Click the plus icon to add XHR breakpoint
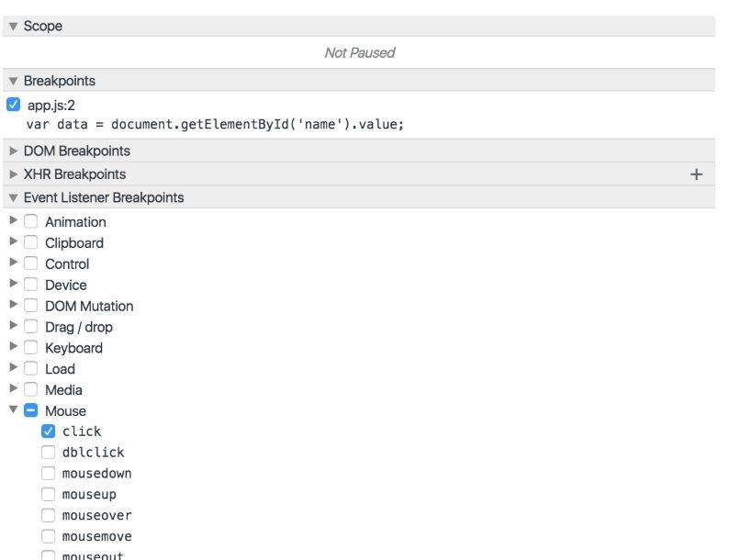 click(x=696, y=174)
